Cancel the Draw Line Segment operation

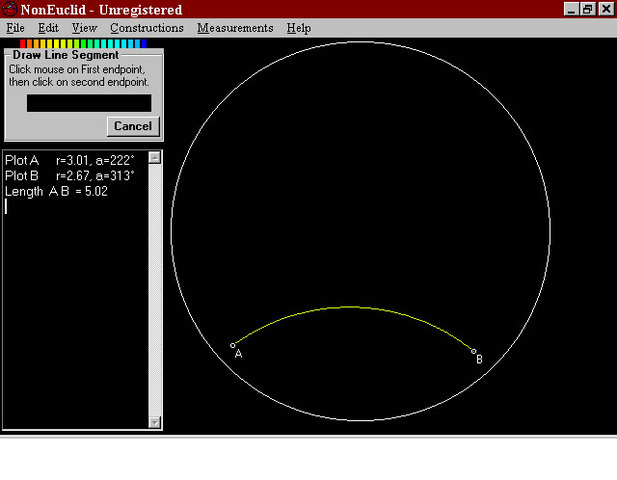pyautogui.click(x=133, y=126)
